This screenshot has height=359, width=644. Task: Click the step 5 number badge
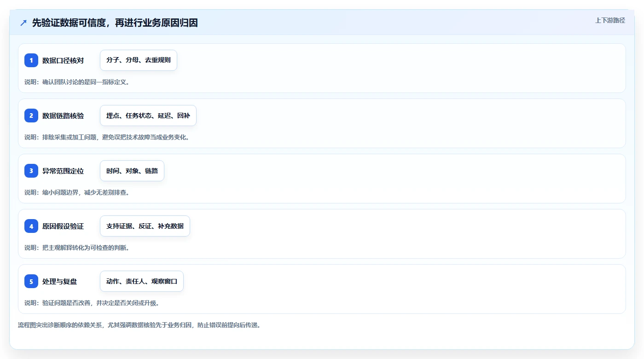[x=31, y=281]
